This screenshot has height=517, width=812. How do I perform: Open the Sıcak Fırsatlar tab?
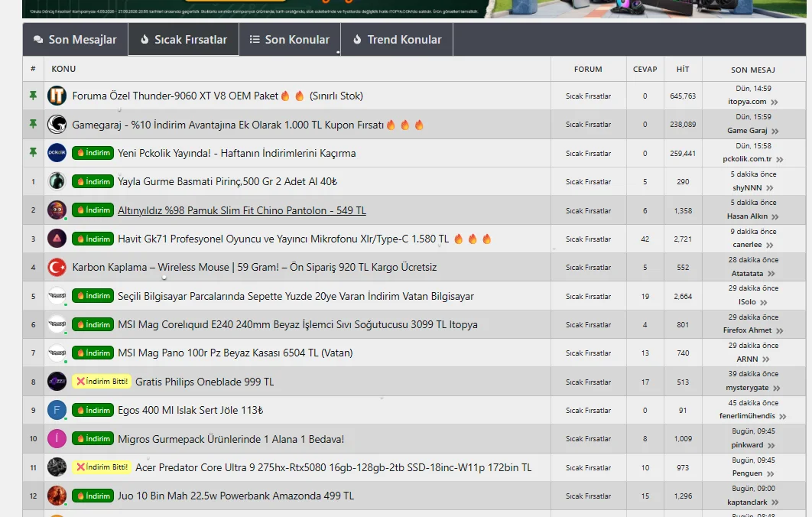(x=184, y=39)
